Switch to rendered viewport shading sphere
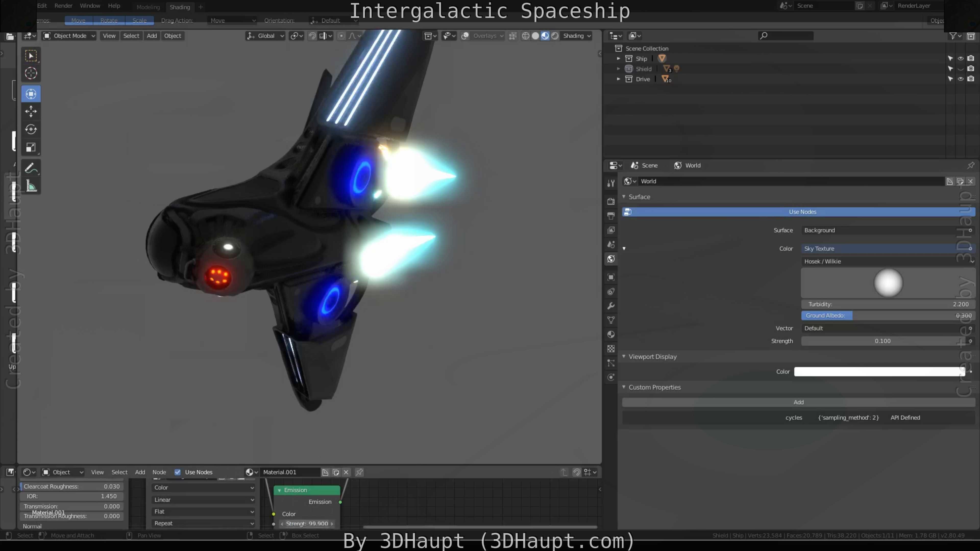Screen dimensions: 980x551 [555, 36]
